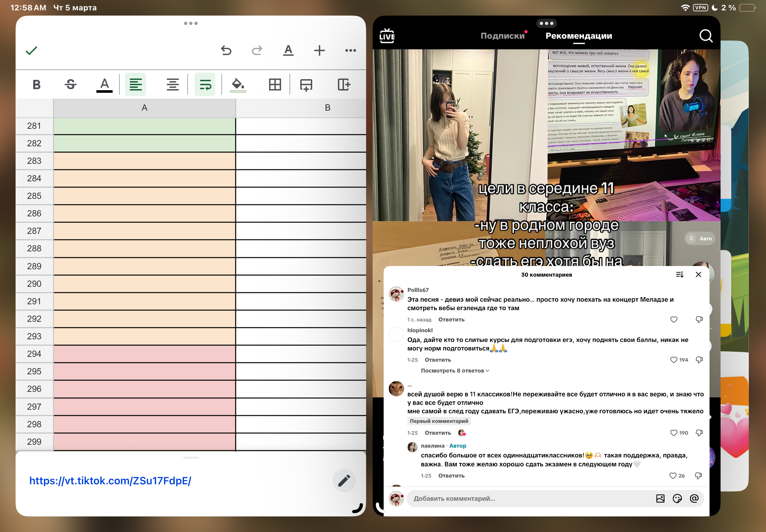The height and width of the screenshot is (532, 766).
Task: Open the text formatting panel in top toolbar
Action: tap(288, 51)
